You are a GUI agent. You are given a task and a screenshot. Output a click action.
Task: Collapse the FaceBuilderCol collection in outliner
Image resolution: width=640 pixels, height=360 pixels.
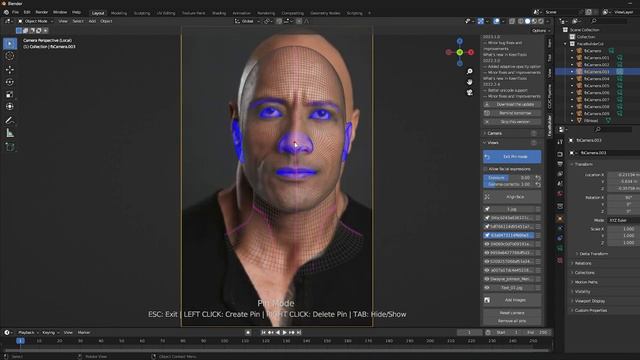566,44
